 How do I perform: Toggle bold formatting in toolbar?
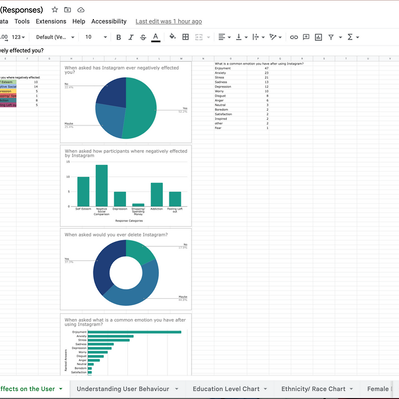pyautogui.click(x=118, y=37)
